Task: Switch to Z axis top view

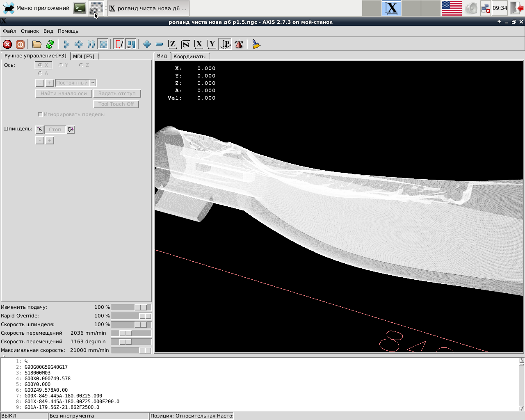Action: click(172, 44)
